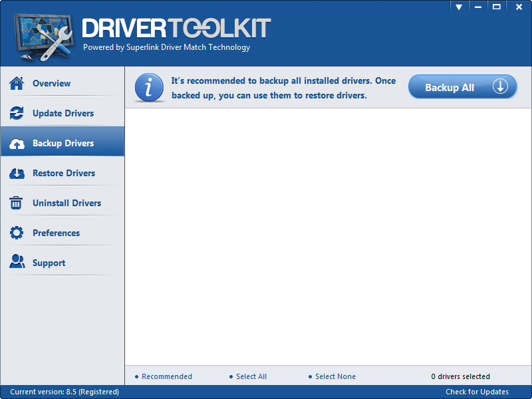This screenshot has width=532, height=399.
Task: Click the backup recommendation message text
Action: [283, 88]
